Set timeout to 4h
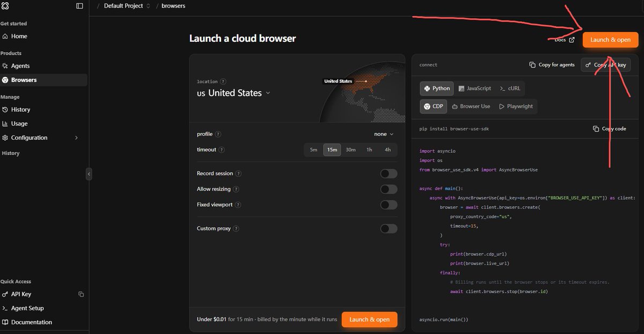 [x=387, y=150]
